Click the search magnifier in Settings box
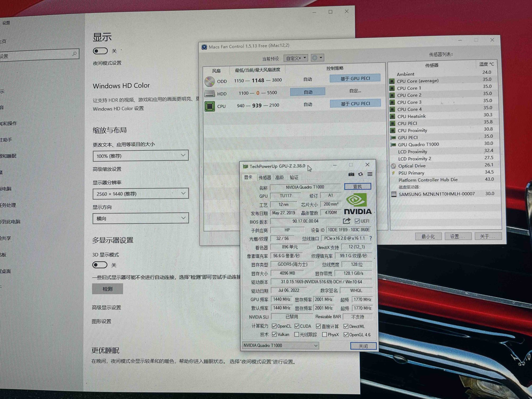Screen dimensions: 532x399 tap(74, 54)
